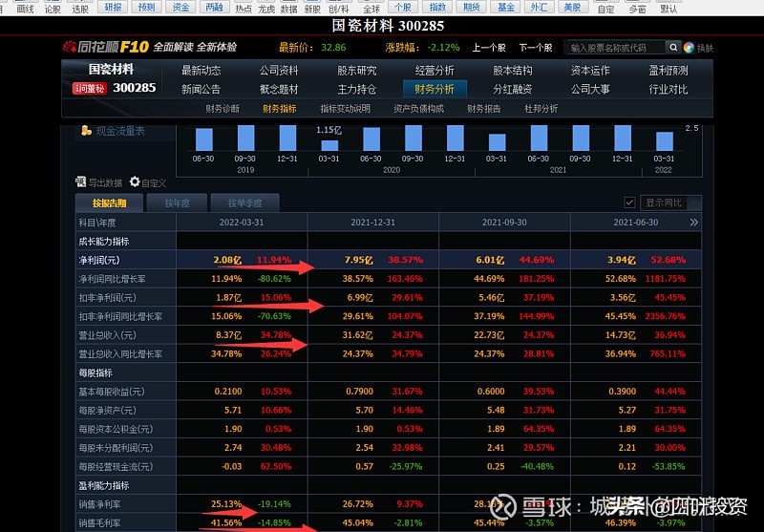
Task: Click the search magnifier icon
Action: 673,47
